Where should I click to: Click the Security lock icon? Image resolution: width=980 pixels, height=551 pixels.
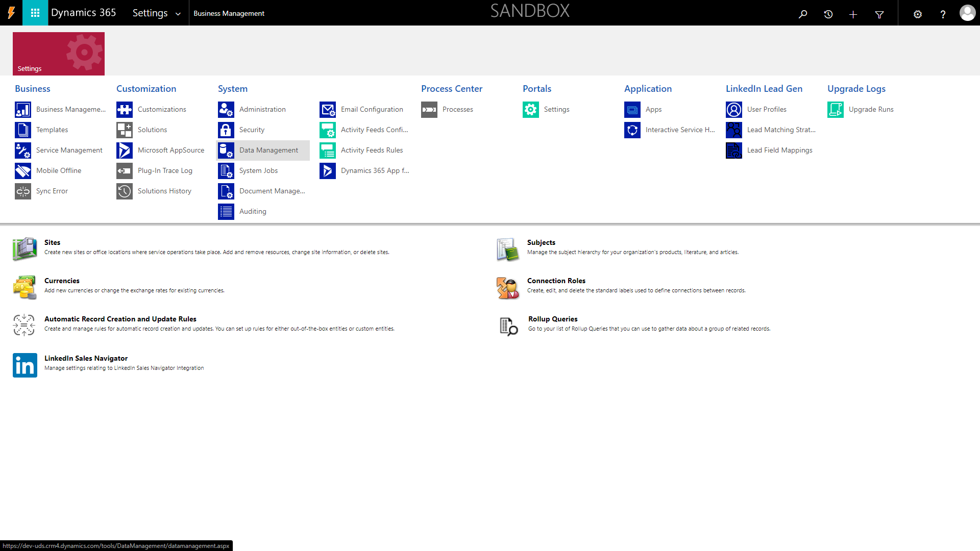pyautogui.click(x=226, y=130)
